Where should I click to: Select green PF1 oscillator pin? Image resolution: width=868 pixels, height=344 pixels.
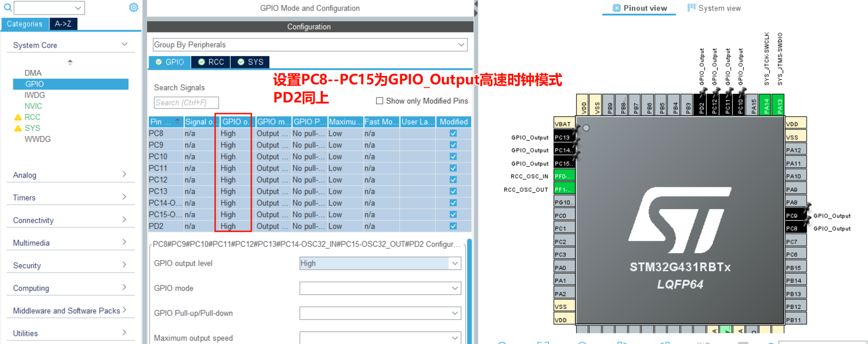[x=564, y=189]
